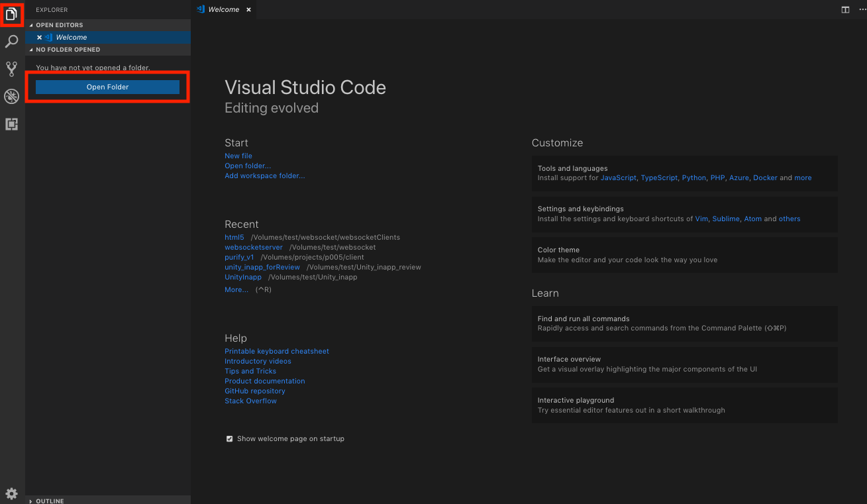This screenshot has height=504, width=867.
Task: Click the 'others' keybindings link
Action: pyautogui.click(x=790, y=219)
